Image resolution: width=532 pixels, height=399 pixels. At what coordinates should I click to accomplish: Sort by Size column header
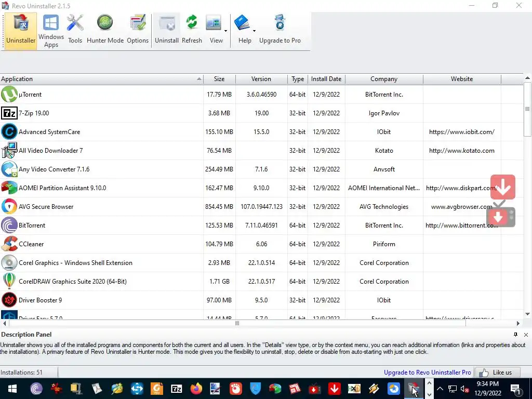[x=219, y=79]
